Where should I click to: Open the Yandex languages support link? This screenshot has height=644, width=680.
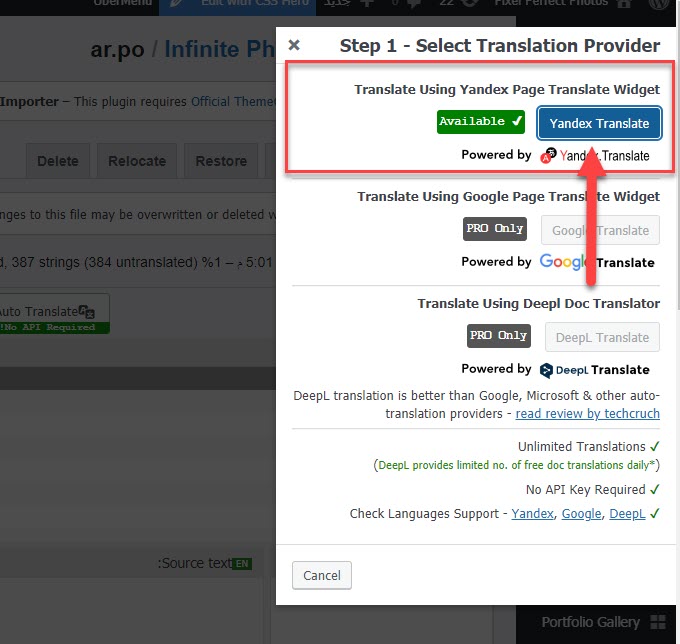[532, 514]
